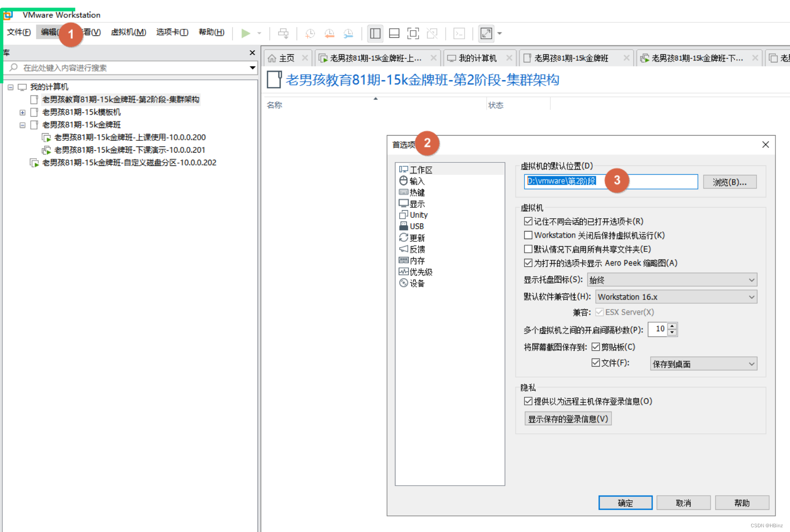790x532 pixels.
Task: Open the 虚拟机(M) menu
Action: 129,32
